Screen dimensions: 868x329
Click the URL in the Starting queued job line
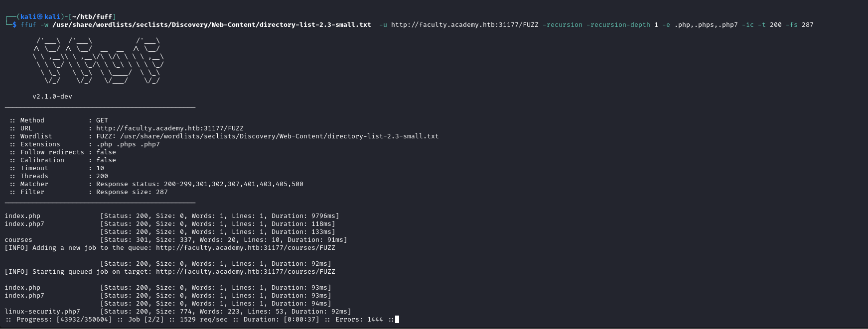[x=245, y=272]
